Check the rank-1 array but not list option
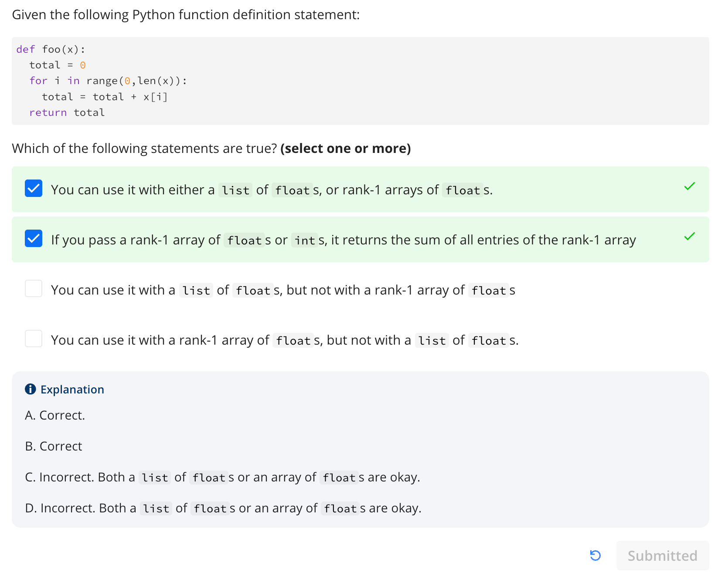This screenshot has height=576, width=728. click(x=34, y=339)
